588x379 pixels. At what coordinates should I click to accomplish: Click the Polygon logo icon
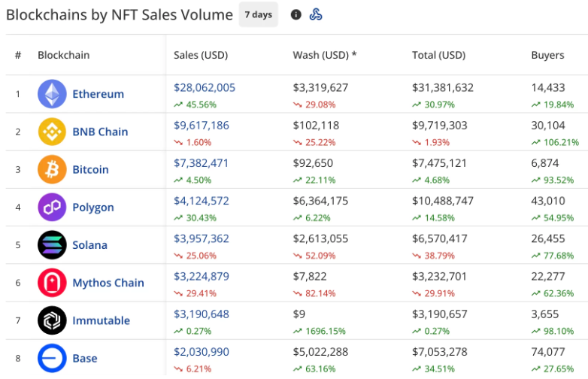tap(52, 207)
